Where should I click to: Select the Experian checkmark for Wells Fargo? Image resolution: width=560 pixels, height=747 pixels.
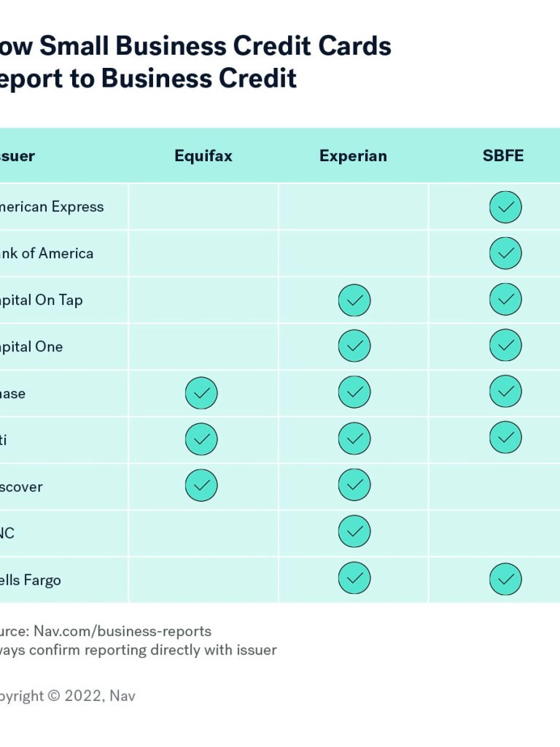pyautogui.click(x=354, y=578)
